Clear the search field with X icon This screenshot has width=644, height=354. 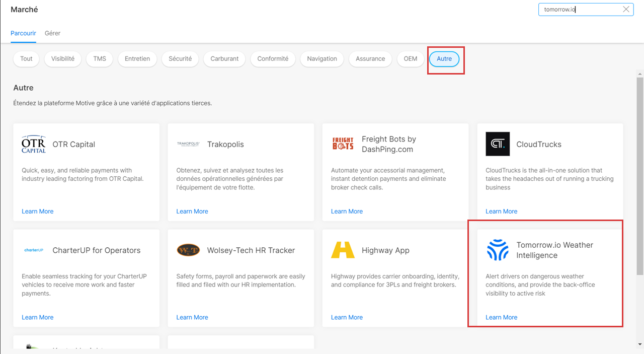coord(626,9)
